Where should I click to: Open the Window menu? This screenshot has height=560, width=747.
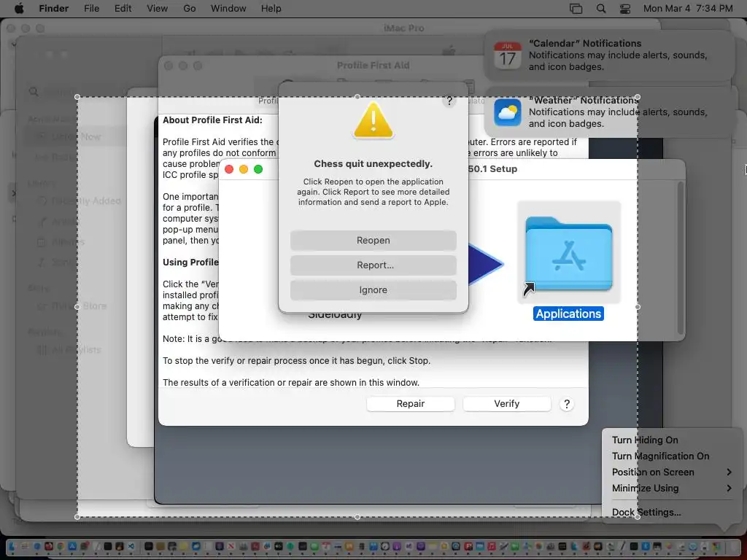(228, 9)
